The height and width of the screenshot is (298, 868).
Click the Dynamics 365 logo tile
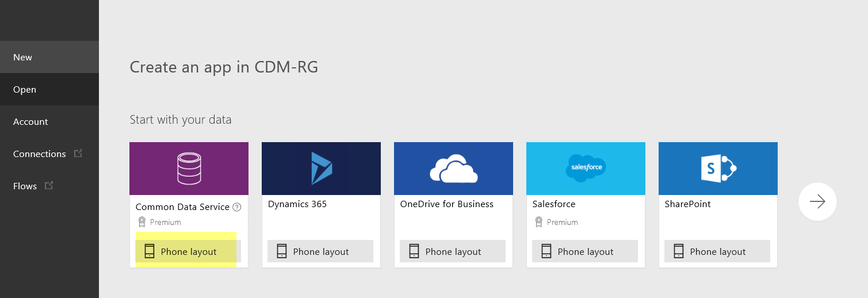coord(321,169)
